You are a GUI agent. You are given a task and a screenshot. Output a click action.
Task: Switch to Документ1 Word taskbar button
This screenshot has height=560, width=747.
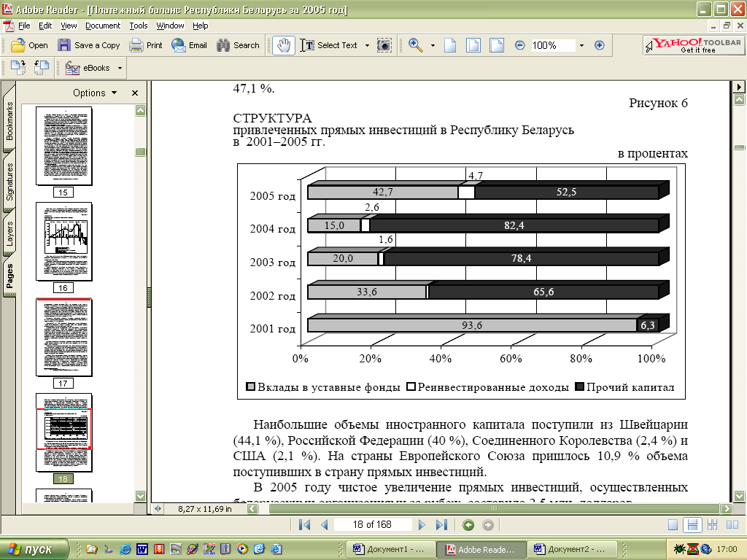pos(391,549)
